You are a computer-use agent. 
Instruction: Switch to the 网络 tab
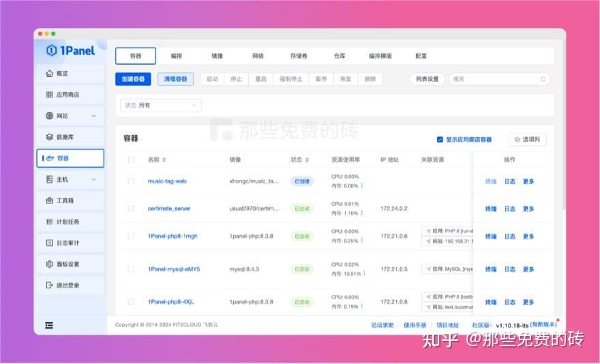258,56
